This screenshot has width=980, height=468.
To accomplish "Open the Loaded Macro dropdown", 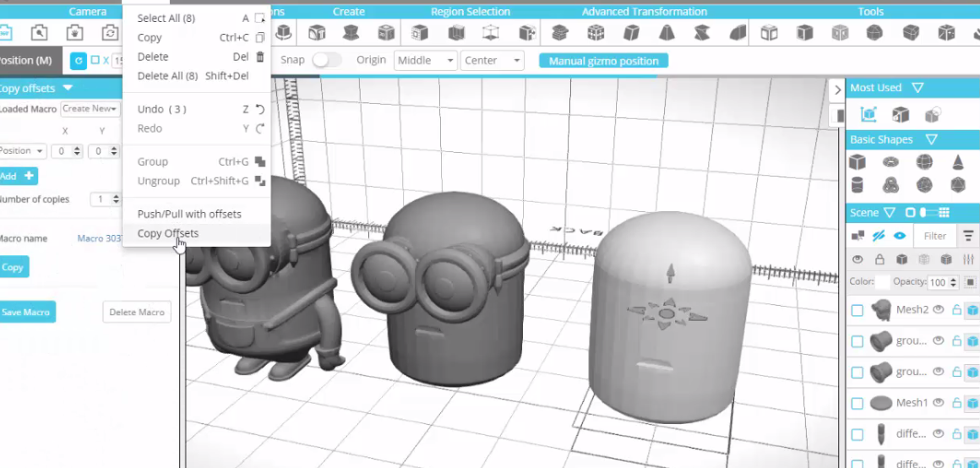I will 90,108.
